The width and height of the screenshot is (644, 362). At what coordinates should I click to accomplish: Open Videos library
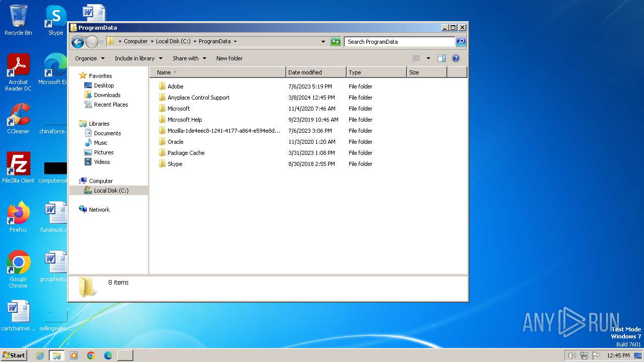pyautogui.click(x=102, y=162)
